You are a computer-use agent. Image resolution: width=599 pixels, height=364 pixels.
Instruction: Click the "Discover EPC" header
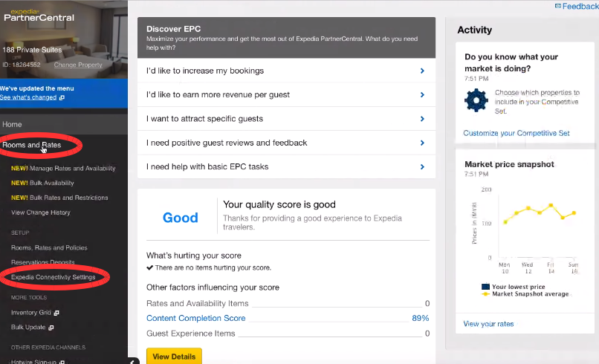[x=173, y=29]
